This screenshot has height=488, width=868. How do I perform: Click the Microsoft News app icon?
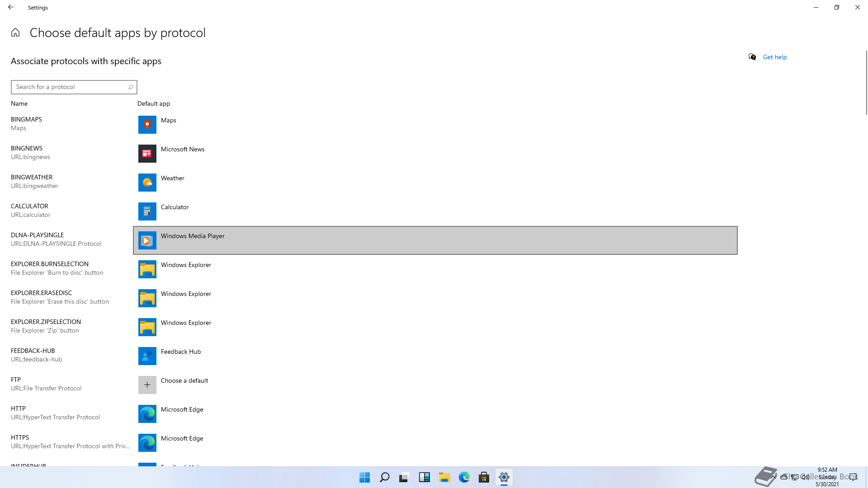coord(147,154)
